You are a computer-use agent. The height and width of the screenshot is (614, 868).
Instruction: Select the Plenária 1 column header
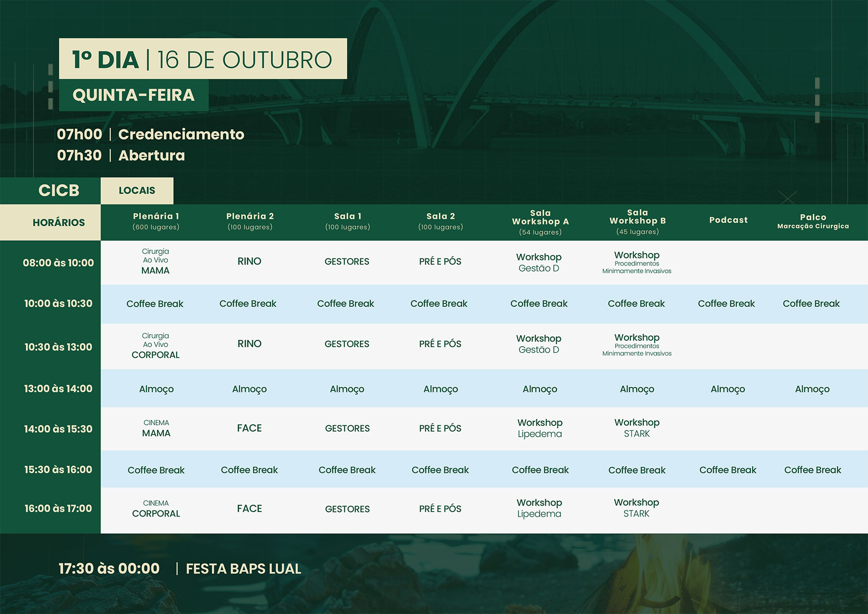point(155,221)
